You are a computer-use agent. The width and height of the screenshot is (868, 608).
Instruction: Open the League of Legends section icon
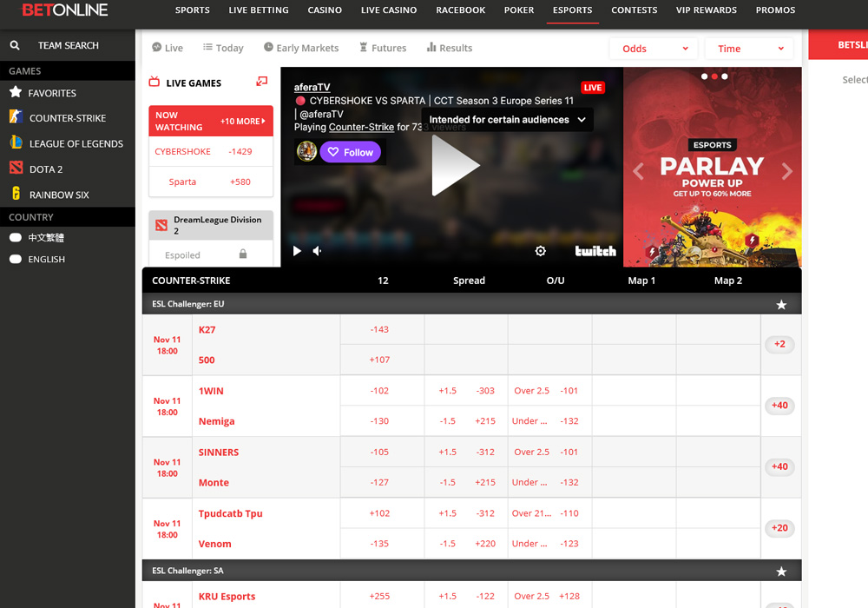[14, 143]
